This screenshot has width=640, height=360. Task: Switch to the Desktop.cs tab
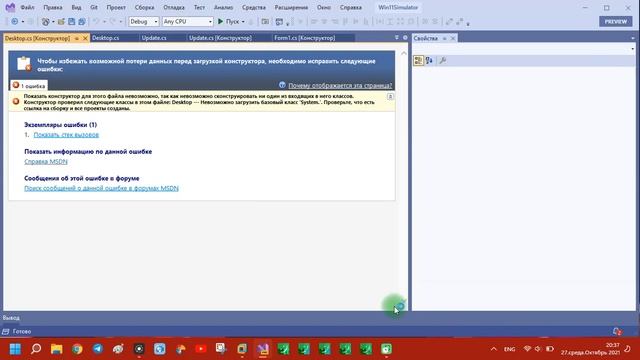point(106,38)
